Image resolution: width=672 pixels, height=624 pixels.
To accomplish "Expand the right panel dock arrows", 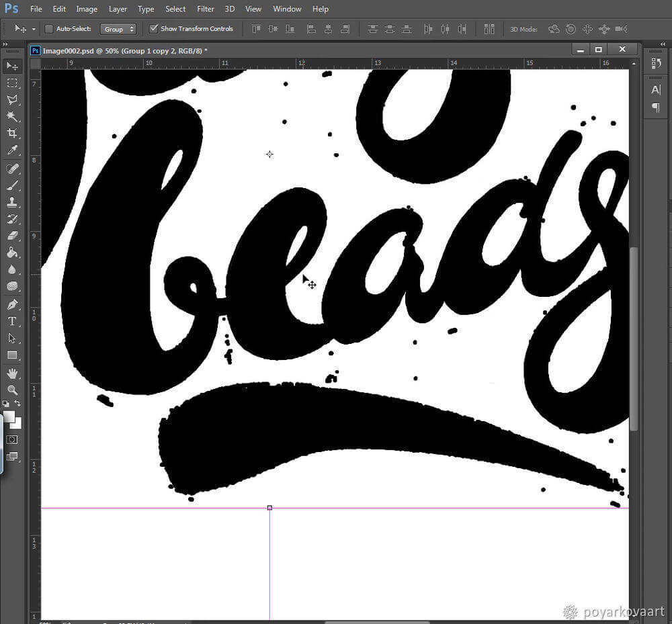I will coord(663,44).
